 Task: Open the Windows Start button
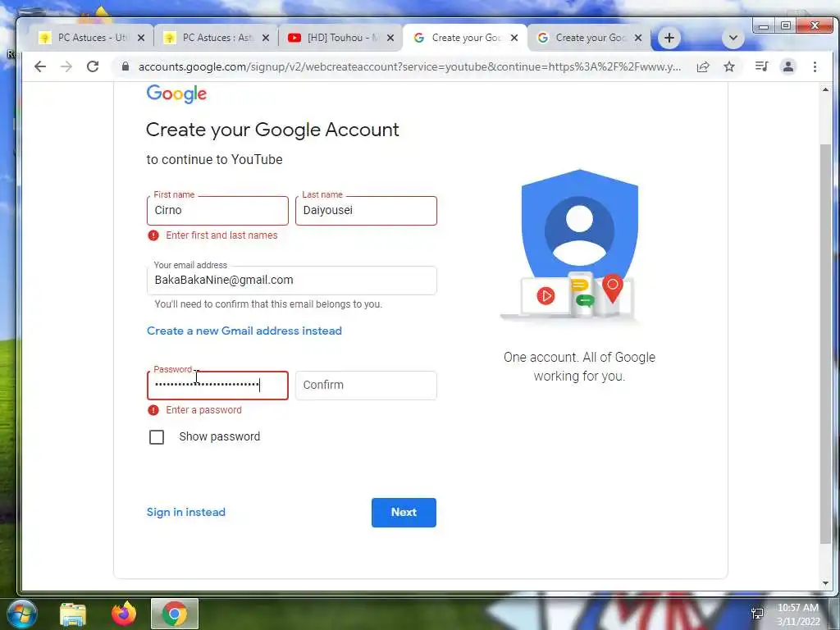coord(21,614)
